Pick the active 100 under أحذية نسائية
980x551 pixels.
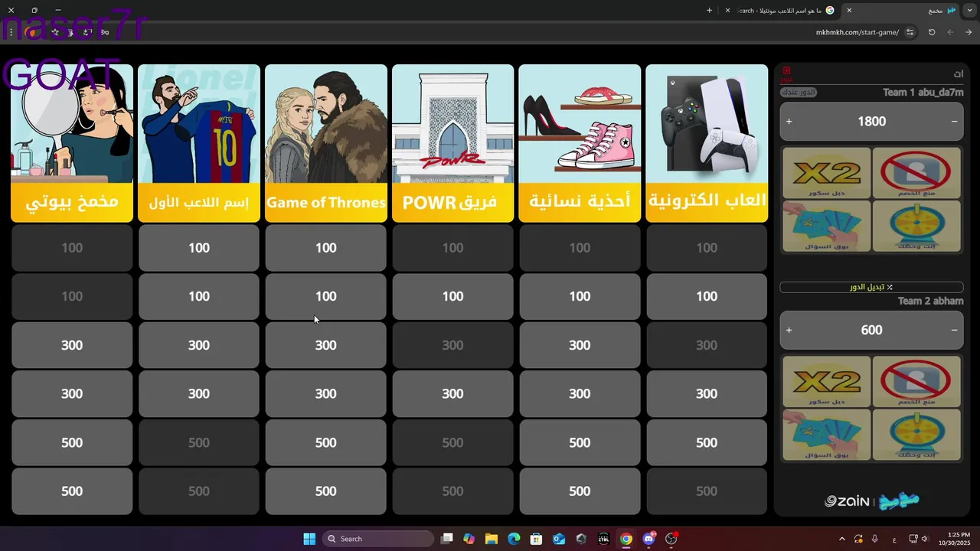[580, 296]
